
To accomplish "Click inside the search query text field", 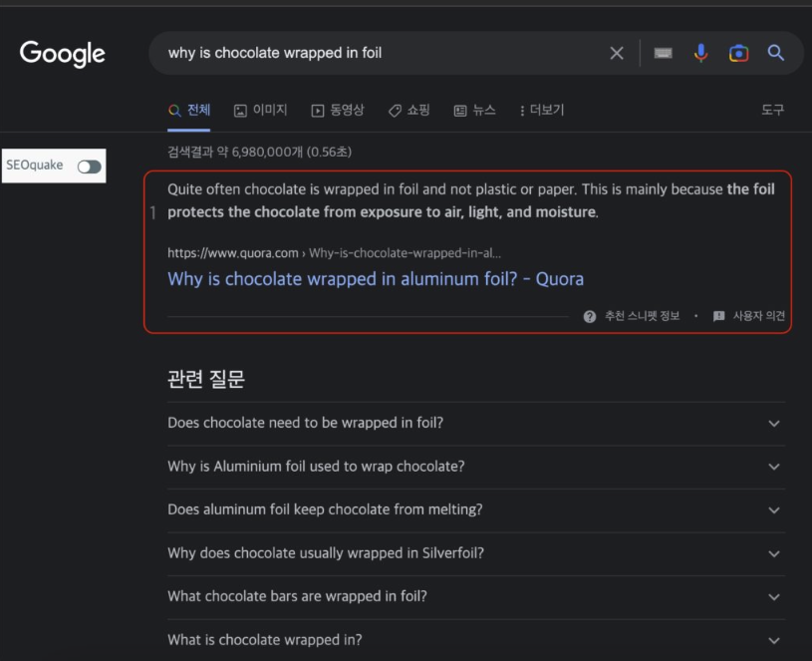I will pos(379,53).
